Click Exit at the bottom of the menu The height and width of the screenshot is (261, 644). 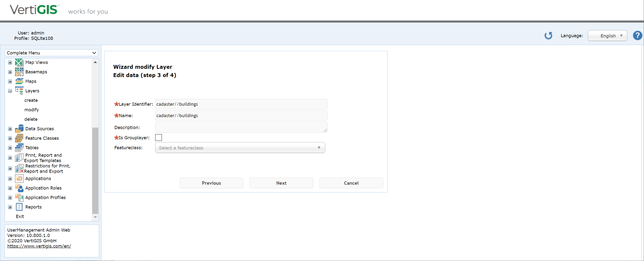coord(20,216)
